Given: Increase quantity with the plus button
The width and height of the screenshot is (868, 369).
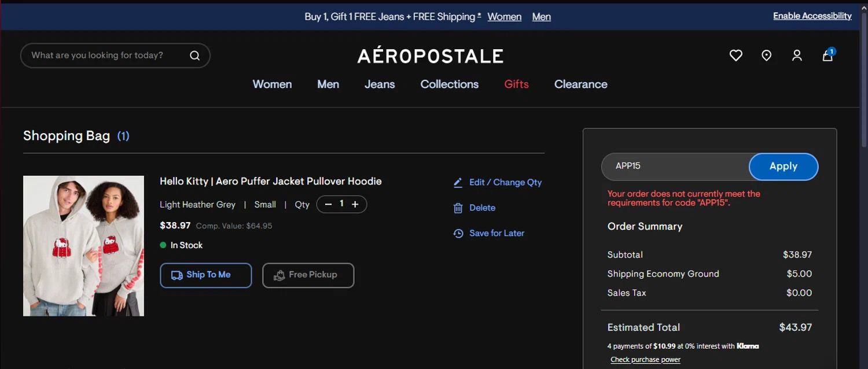Looking at the screenshot, I should 355,204.
